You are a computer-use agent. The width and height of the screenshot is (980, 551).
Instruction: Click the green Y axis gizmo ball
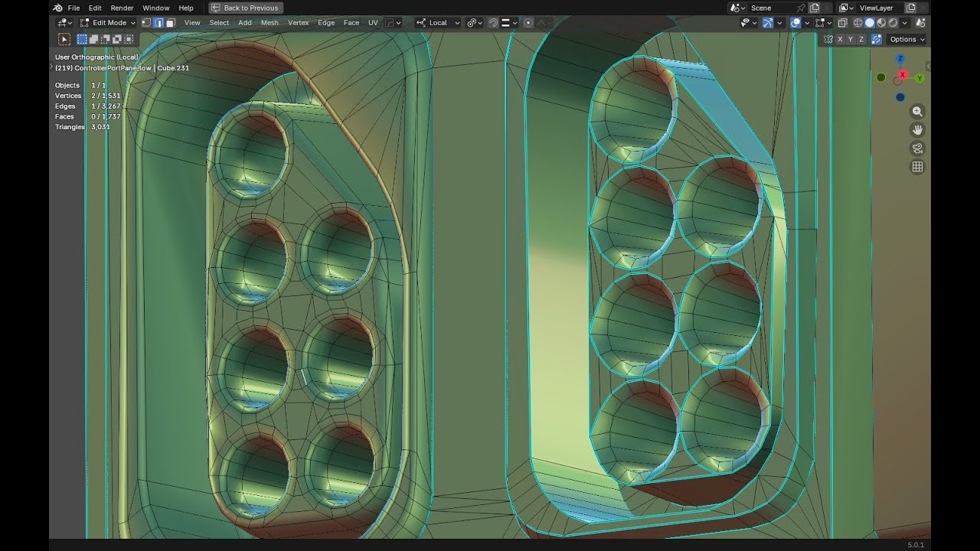(x=920, y=78)
